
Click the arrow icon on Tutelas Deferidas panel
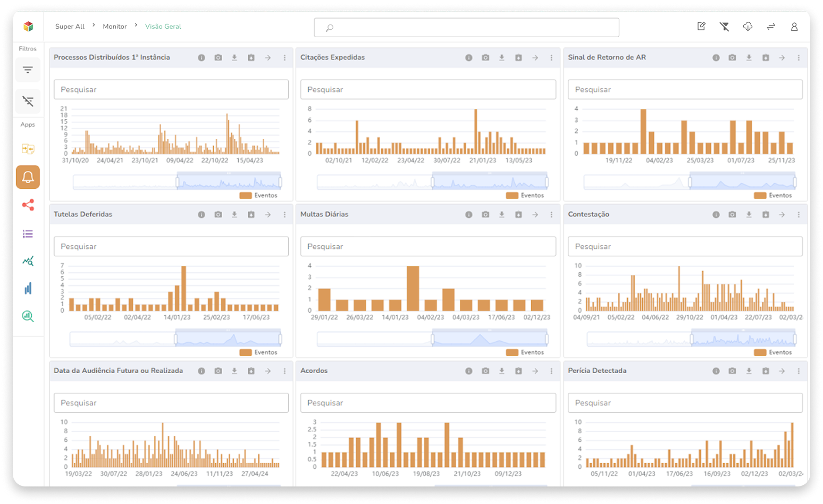coord(268,215)
